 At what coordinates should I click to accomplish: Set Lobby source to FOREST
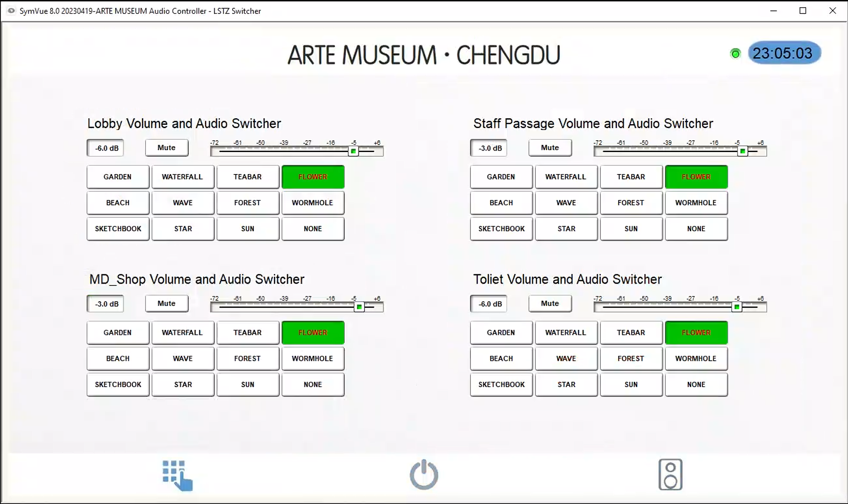[x=248, y=203]
